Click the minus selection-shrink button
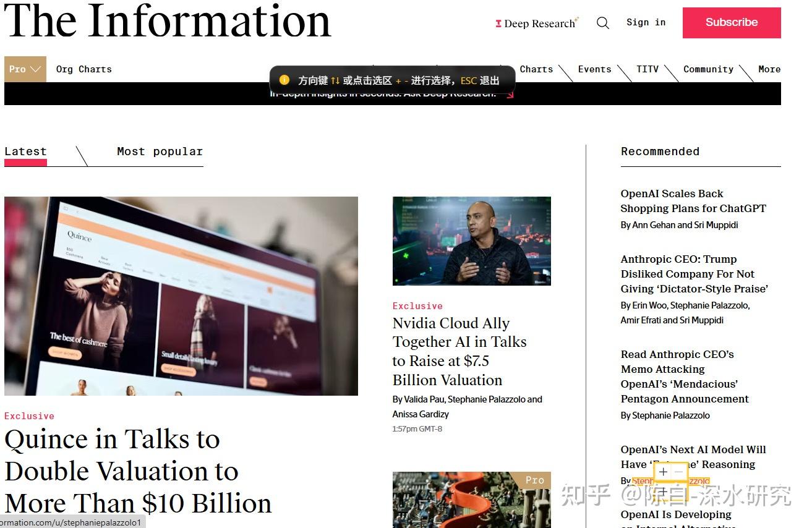Image resolution: width=812 pixels, height=528 pixels. pos(678,472)
